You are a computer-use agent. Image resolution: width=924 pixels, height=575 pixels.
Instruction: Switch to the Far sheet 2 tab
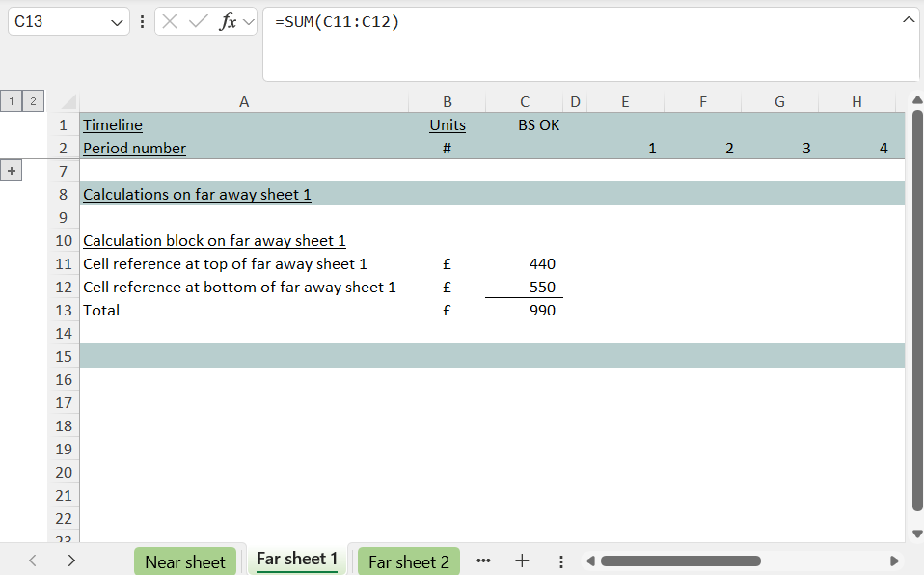[408, 561]
